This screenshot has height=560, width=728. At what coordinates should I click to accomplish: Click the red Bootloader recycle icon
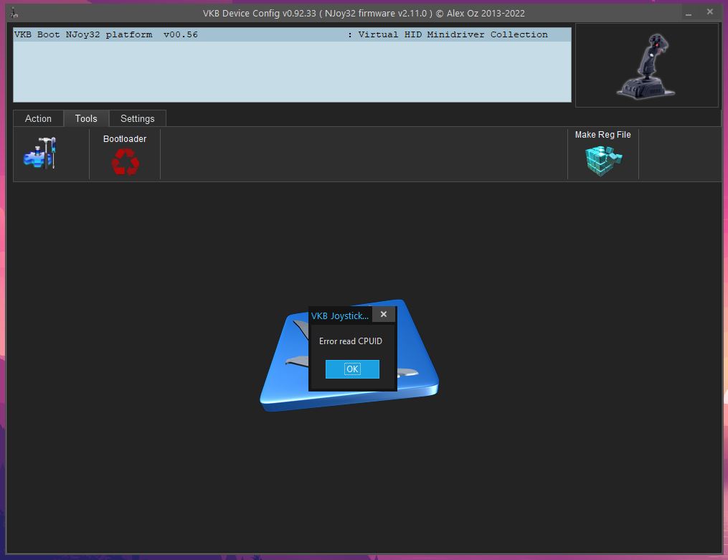point(125,161)
